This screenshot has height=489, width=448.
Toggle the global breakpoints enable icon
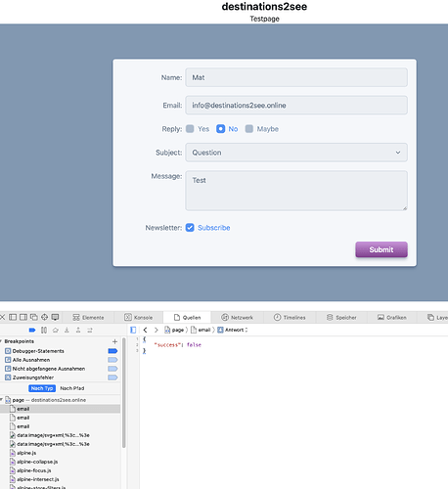[x=32, y=330]
